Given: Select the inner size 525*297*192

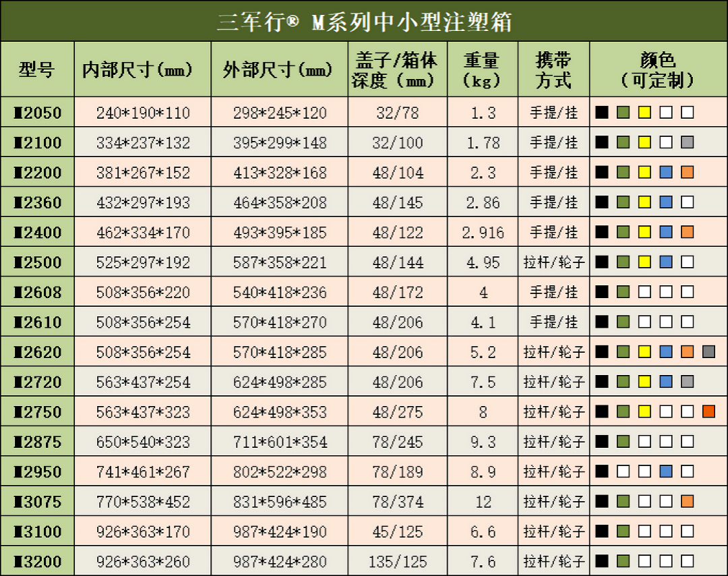Looking at the screenshot, I should 143,262.
